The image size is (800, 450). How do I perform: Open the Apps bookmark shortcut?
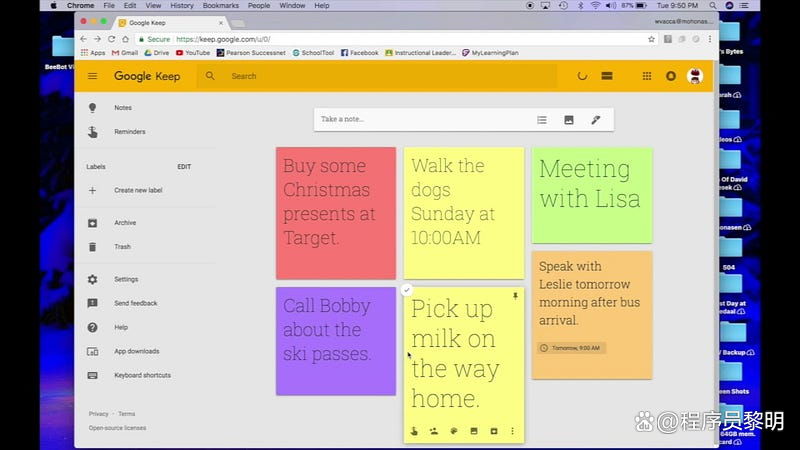click(x=93, y=53)
